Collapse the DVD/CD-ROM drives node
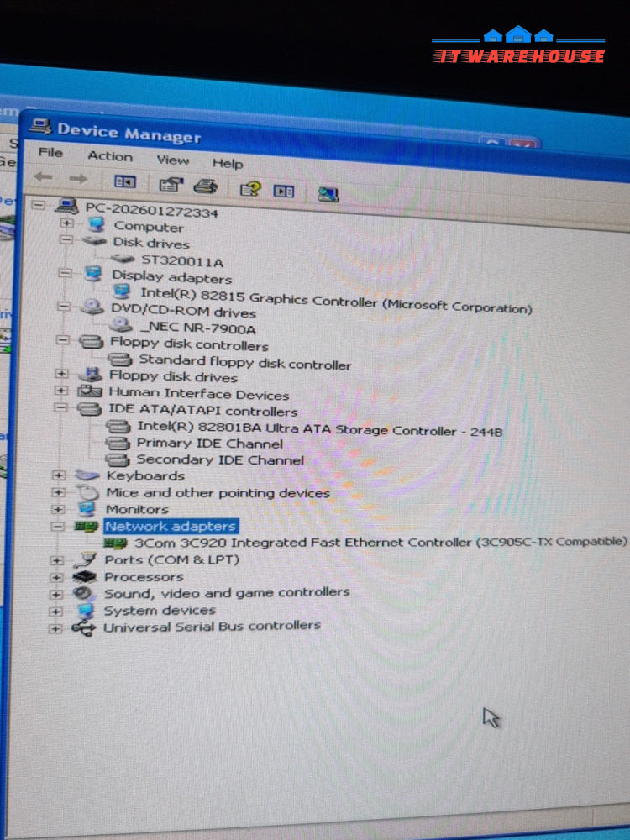The height and width of the screenshot is (840, 630). (64, 307)
